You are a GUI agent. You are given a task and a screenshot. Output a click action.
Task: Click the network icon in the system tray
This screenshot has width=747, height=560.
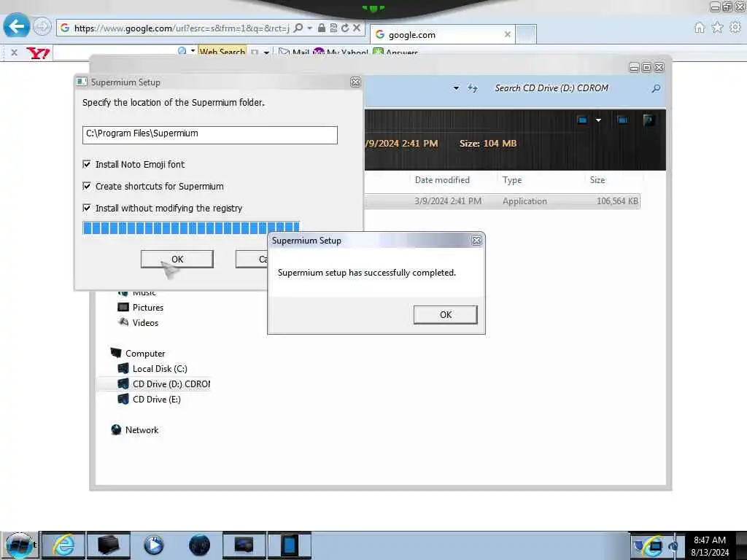point(656,546)
